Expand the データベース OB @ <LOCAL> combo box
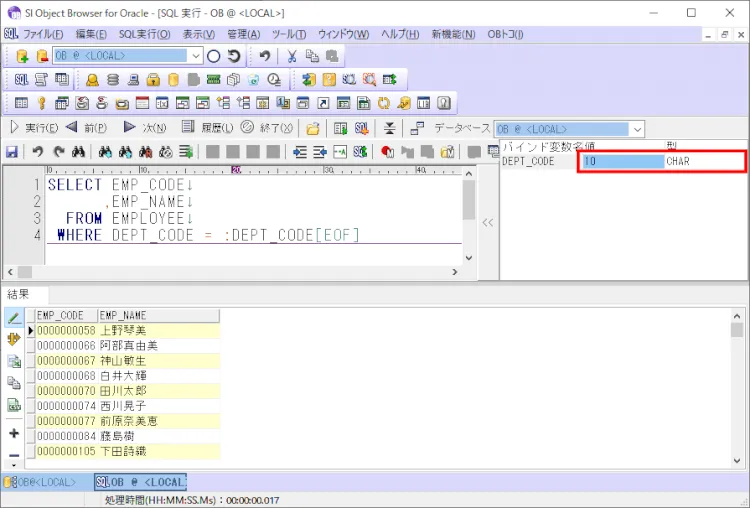The image size is (750, 508). (637, 129)
